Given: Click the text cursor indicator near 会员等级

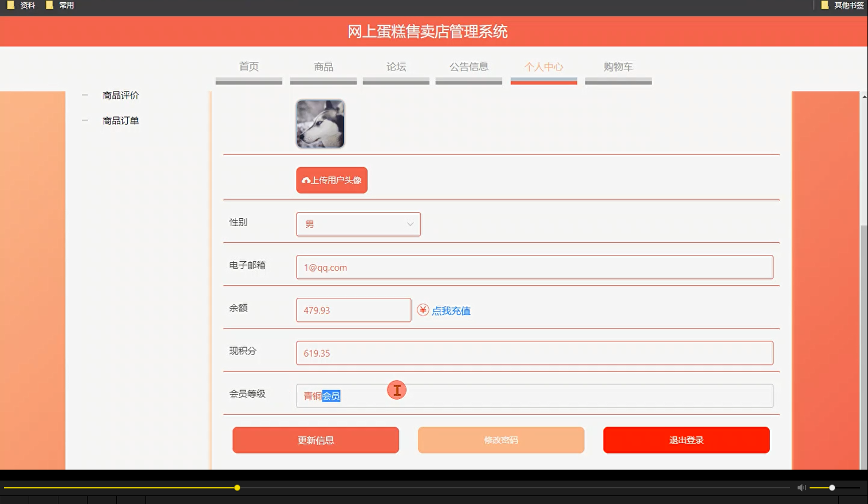Looking at the screenshot, I should (x=396, y=390).
